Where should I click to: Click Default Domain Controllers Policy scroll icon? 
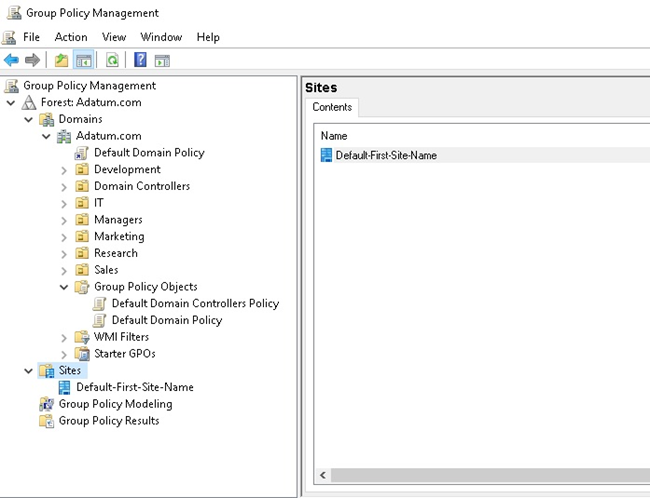point(99,304)
